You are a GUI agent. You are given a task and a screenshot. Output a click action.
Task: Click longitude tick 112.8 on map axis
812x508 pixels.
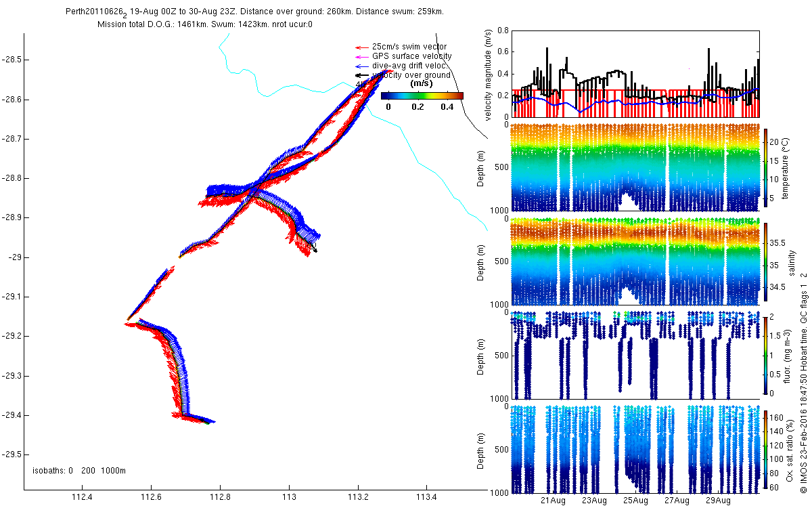click(221, 498)
